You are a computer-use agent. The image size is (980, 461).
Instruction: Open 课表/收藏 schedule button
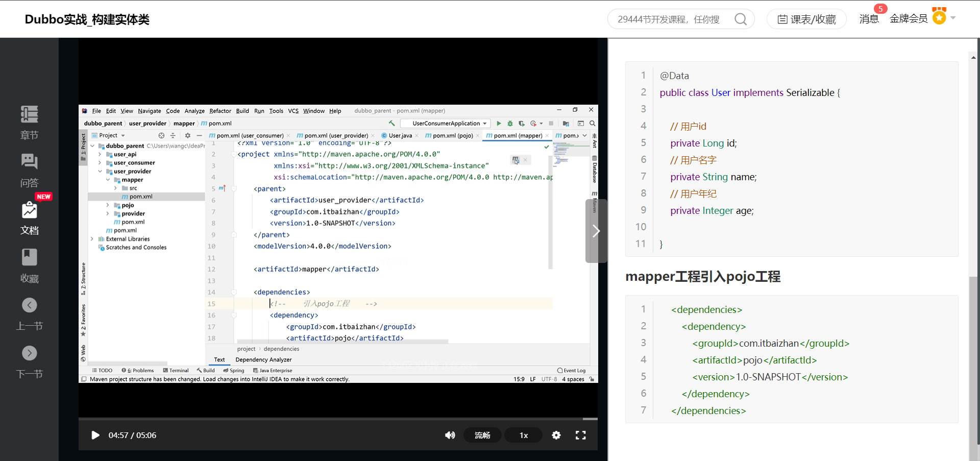click(806, 19)
